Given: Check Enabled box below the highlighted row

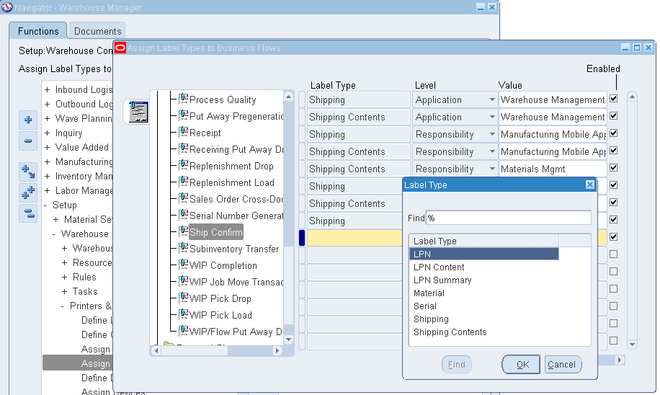Looking at the screenshot, I should pyautogui.click(x=614, y=254).
